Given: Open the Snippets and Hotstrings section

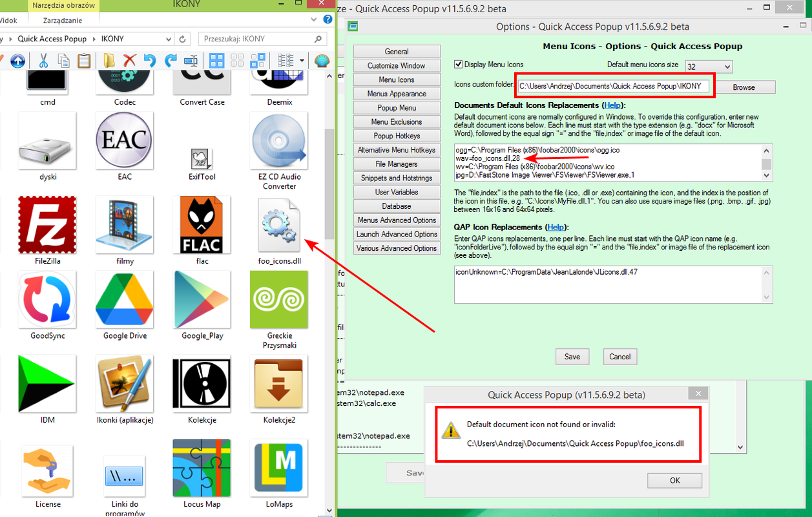Looking at the screenshot, I should click(x=397, y=178).
